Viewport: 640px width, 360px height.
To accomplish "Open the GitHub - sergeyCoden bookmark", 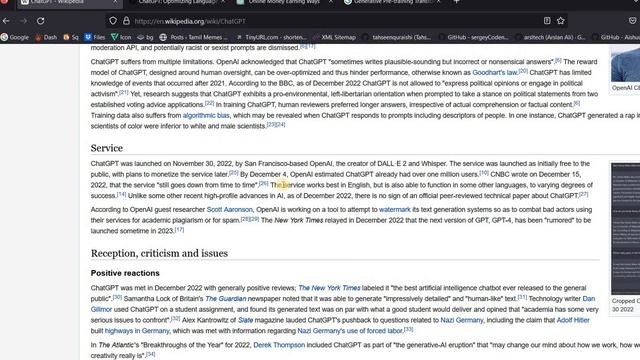I will 473,37.
